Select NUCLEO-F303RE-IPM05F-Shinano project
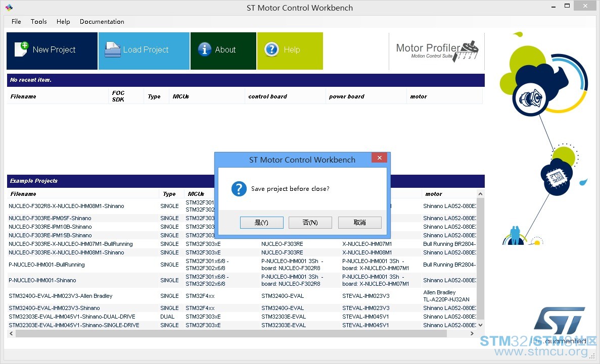600x364 pixels. tap(50, 218)
